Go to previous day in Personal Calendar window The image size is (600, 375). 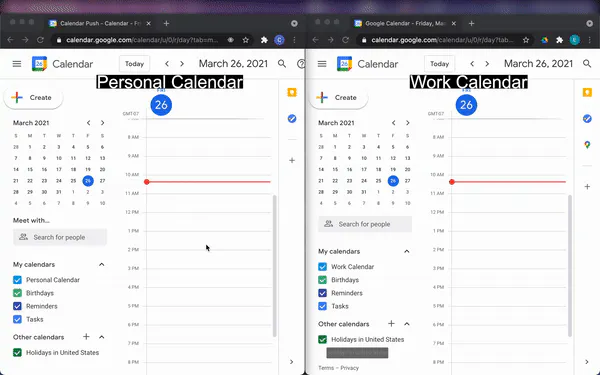[167, 64]
